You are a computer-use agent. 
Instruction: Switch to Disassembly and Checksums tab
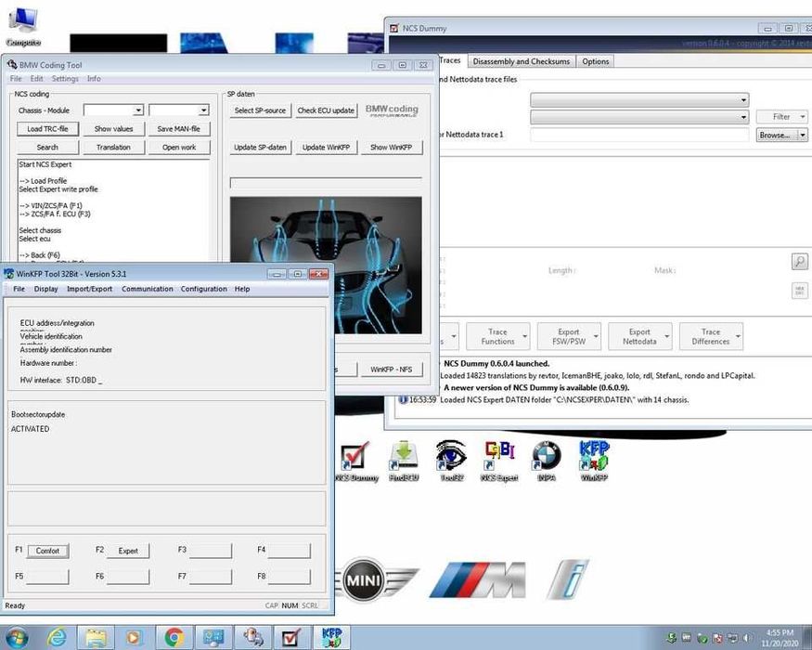(521, 61)
